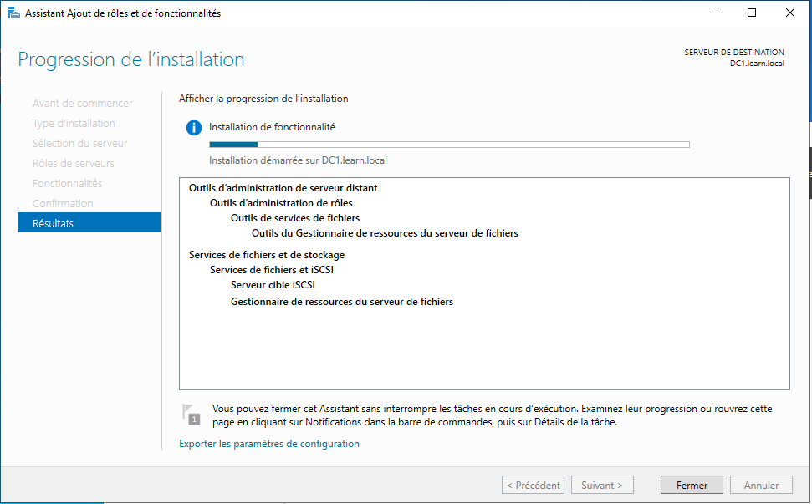
Task: Select Services de fichiers et de stockage
Action: (x=267, y=254)
